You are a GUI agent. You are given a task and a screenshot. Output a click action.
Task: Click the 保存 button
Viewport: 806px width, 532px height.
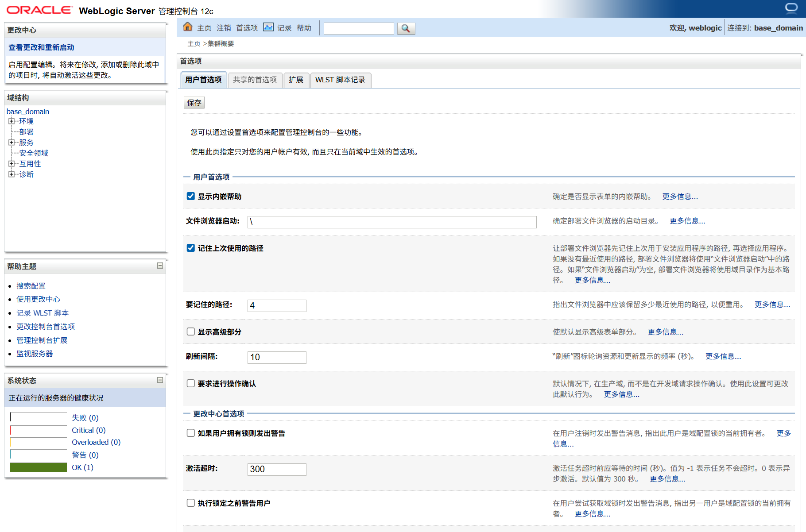194,103
